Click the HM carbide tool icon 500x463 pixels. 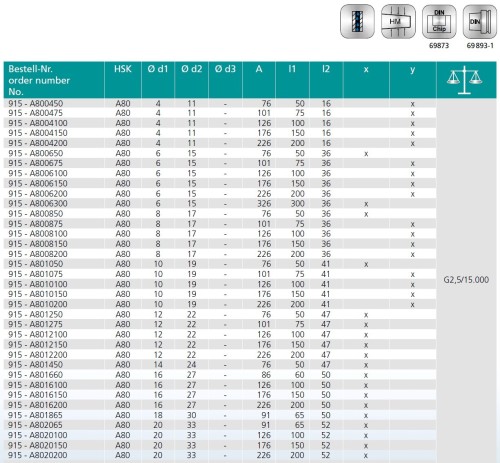point(398,21)
